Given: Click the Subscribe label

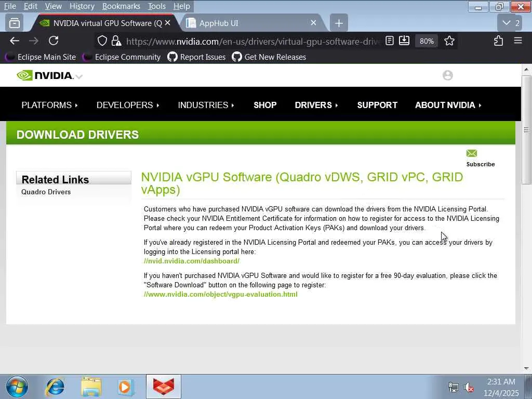Looking at the screenshot, I should 481,164.
